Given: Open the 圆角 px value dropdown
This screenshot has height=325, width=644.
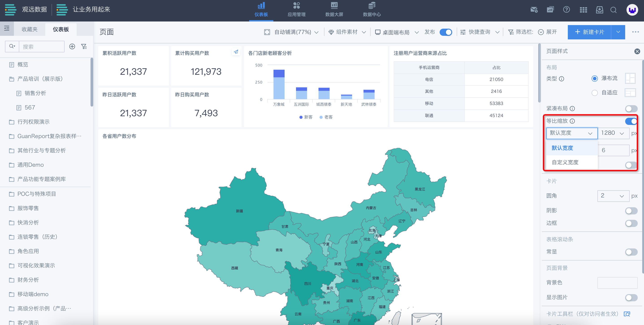Looking at the screenshot, I should coord(613,196).
